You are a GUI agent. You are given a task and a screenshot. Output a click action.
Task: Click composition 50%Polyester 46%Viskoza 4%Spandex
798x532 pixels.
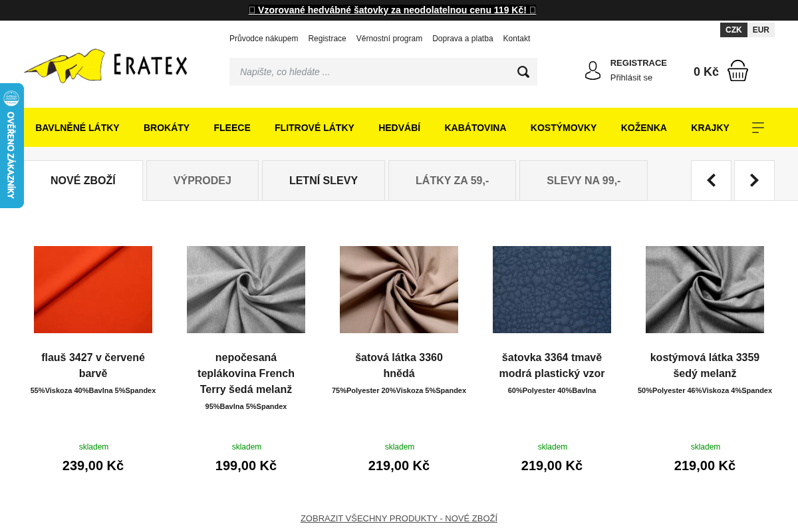click(705, 390)
